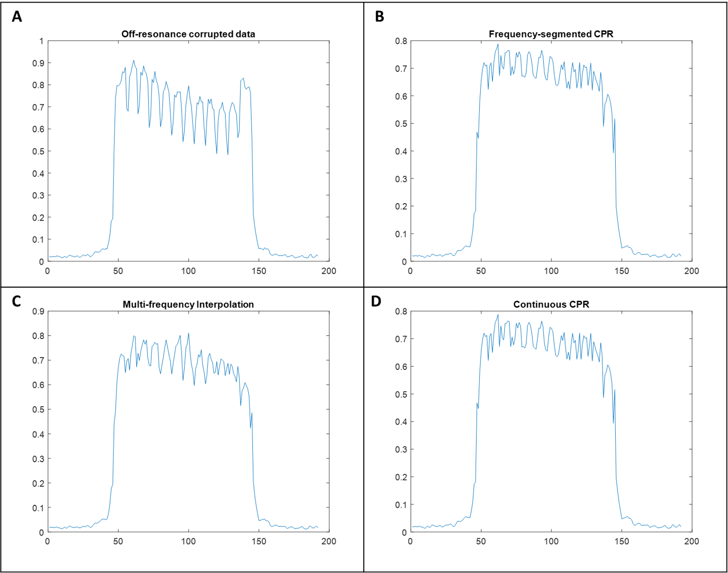Click the 50 x-axis tick label of top-right plot
Image resolution: width=728 pixels, height=573 pixels.
[x=481, y=271]
